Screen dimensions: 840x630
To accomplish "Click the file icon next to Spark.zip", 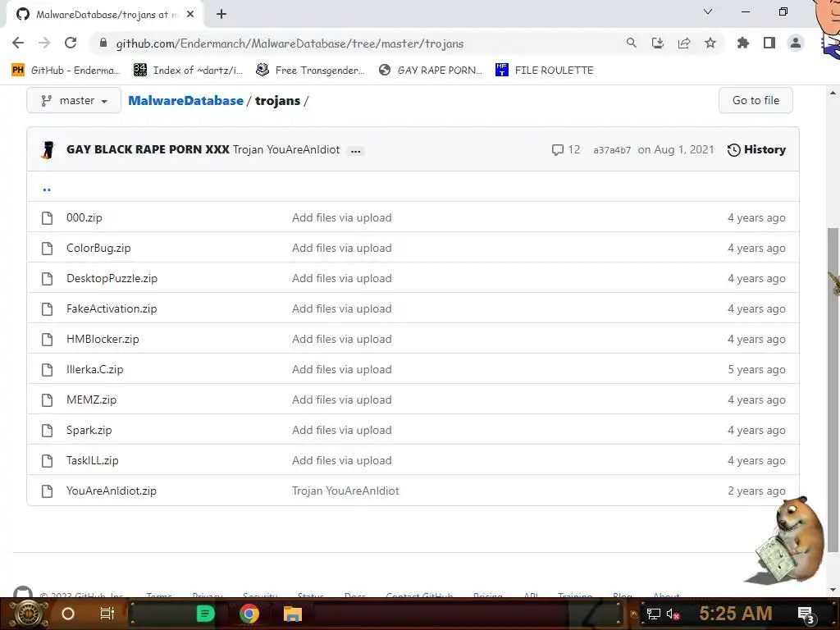I will coord(47,431).
